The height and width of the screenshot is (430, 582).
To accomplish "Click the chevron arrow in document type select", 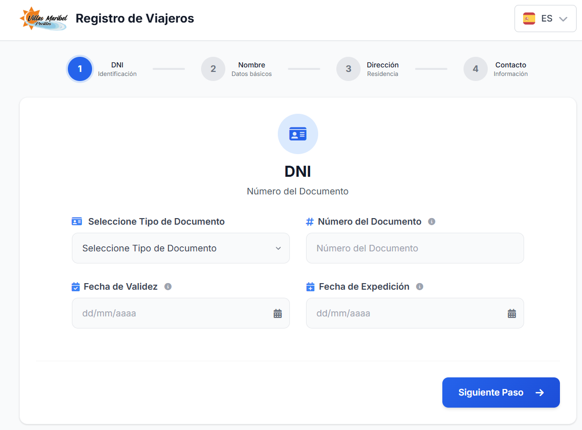I will pyautogui.click(x=278, y=248).
